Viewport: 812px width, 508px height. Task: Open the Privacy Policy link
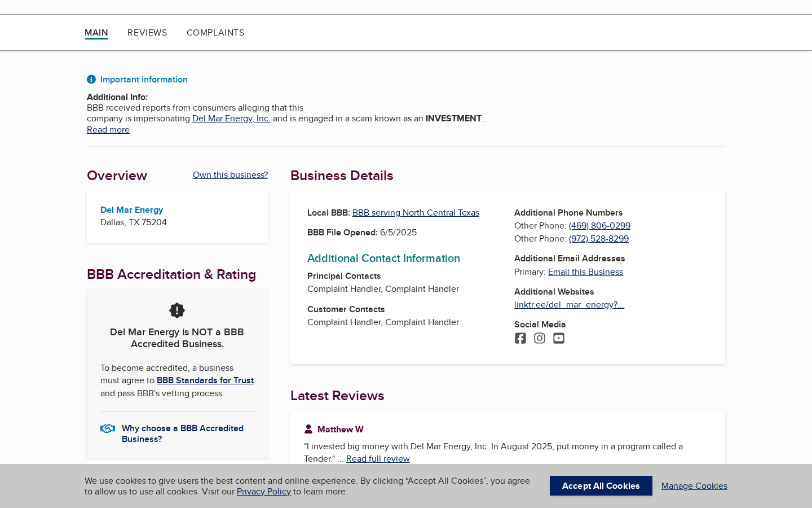pyautogui.click(x=264, y=492)
